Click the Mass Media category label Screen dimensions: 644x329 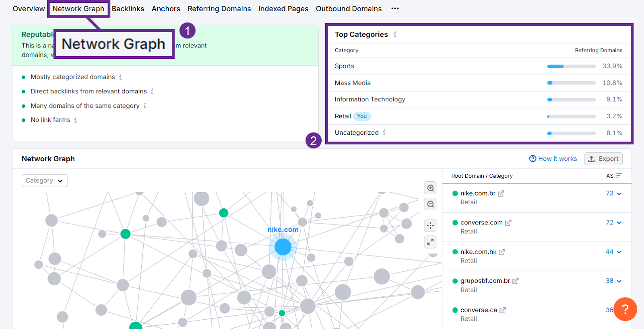click(x=353, y=83)
